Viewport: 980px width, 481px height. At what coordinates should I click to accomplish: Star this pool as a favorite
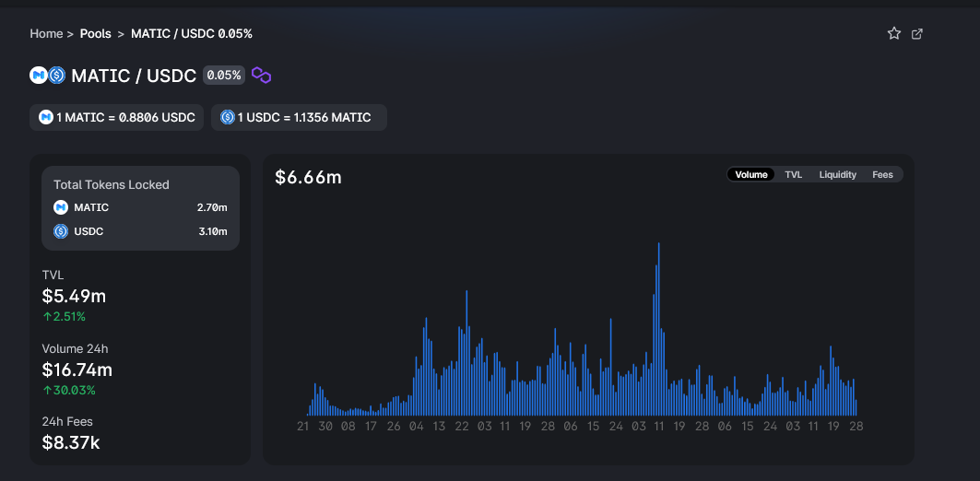893,34
